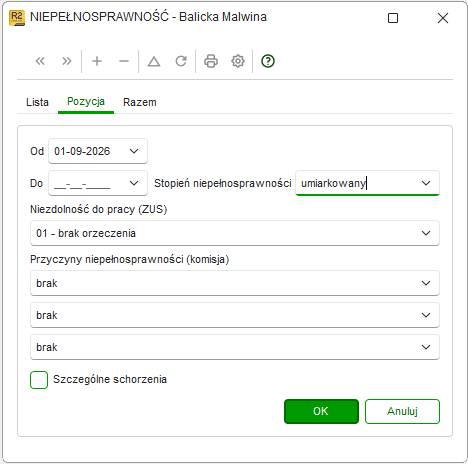Screen dimensions: 468x464
Task: Click the triangle edit icon in toolbar
Action: coord(154,61)
